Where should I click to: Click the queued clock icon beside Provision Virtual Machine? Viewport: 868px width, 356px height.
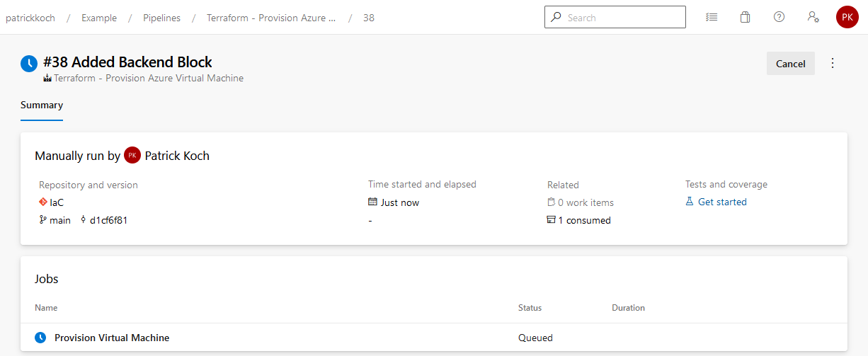pyautogui.click(x=40, y=338)
